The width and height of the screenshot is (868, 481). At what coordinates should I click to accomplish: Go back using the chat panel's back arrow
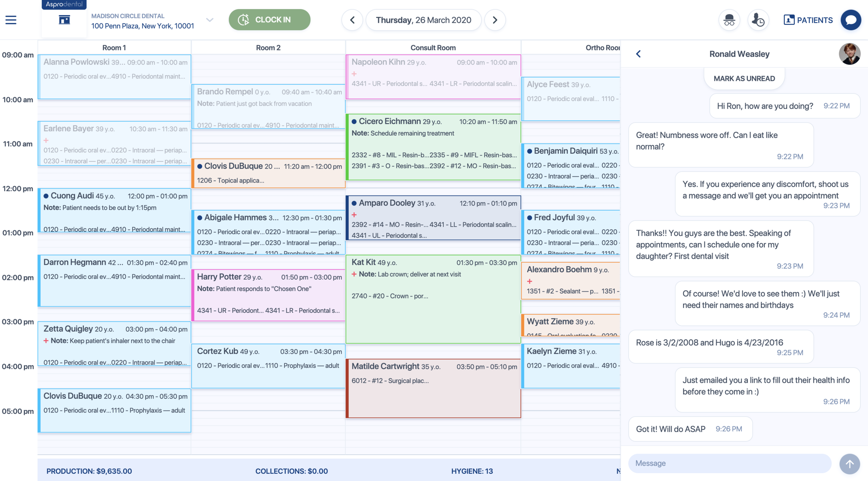639,54
